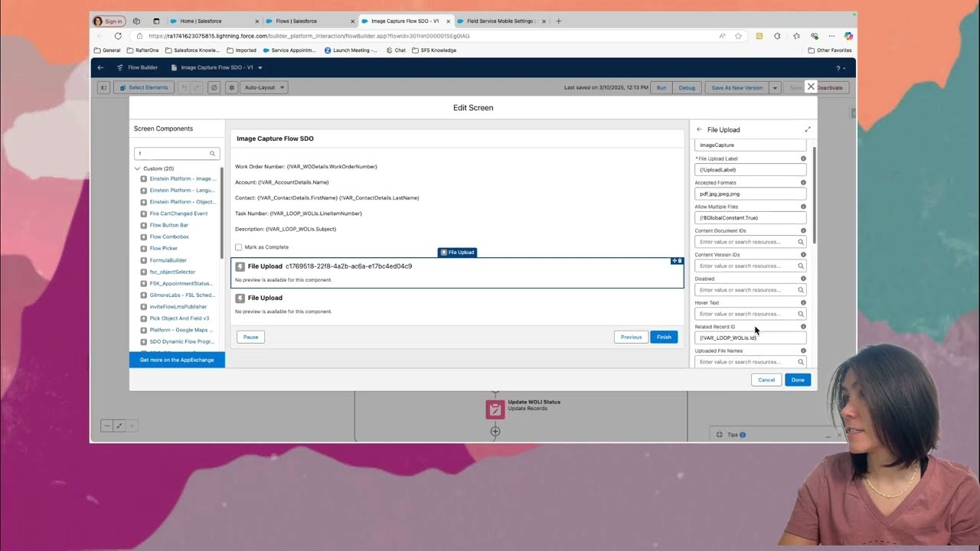Check the Mark as Complete checkbox
Viewport: 980px width, 551px height.
[239, 247]
